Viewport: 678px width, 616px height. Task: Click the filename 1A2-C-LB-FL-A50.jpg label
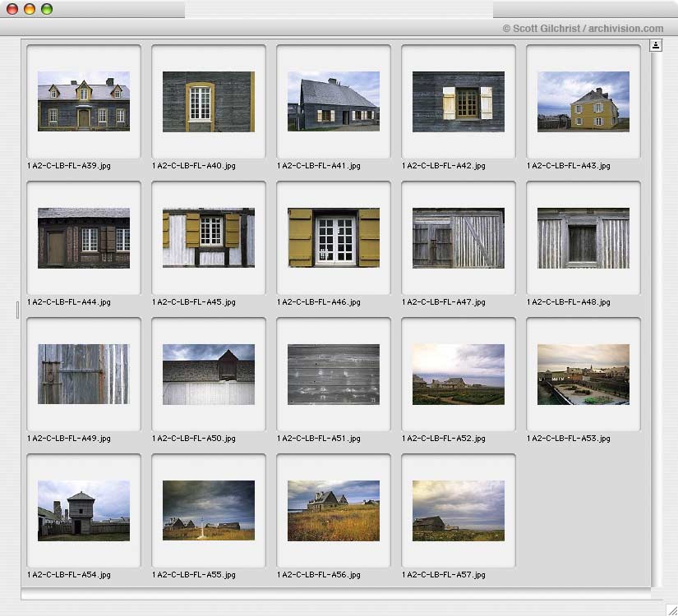pos(194,439)
